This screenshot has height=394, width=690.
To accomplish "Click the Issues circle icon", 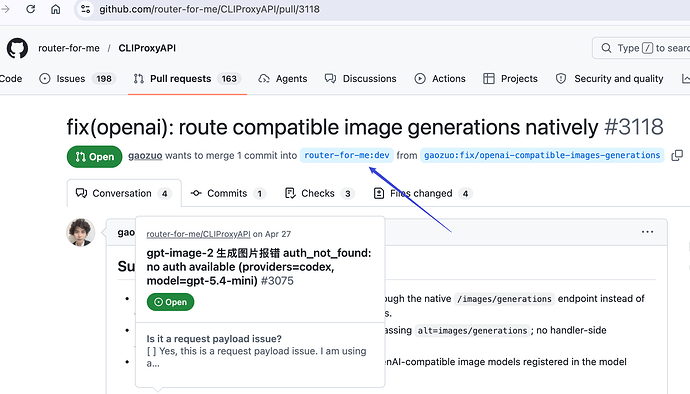I will pyautogui.click(x=45, y=79).
